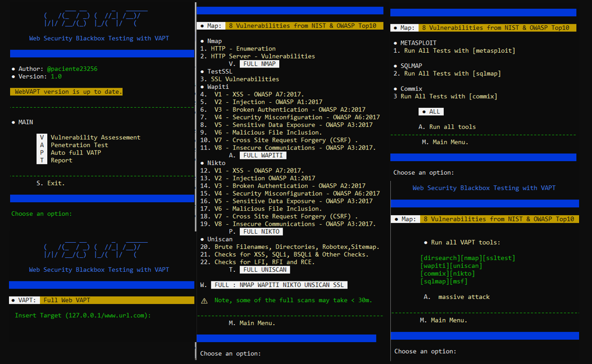Click the TestSSL section heading

tap(220, 71)
